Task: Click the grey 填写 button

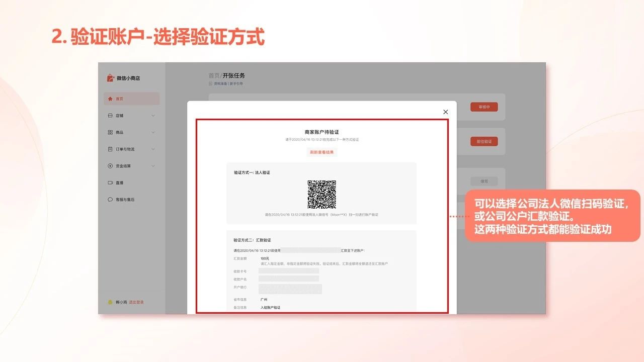Action: 484,182
